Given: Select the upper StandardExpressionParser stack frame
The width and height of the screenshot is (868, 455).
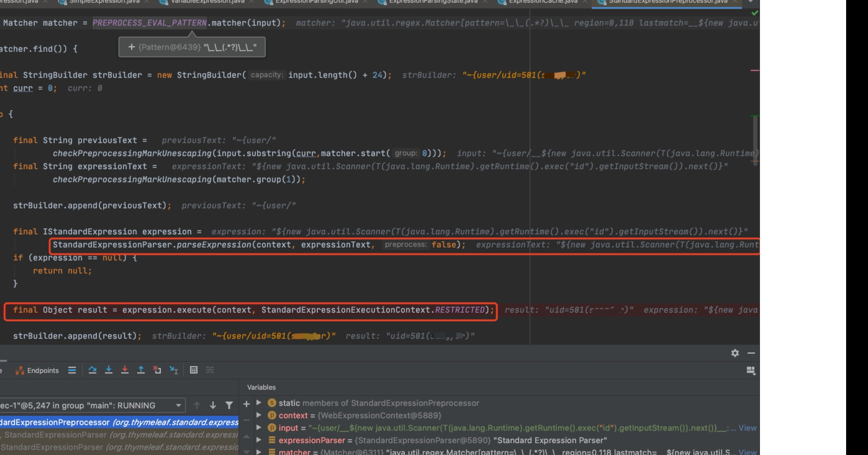Looking at the screenshot, I should click(x=119, y=435).
